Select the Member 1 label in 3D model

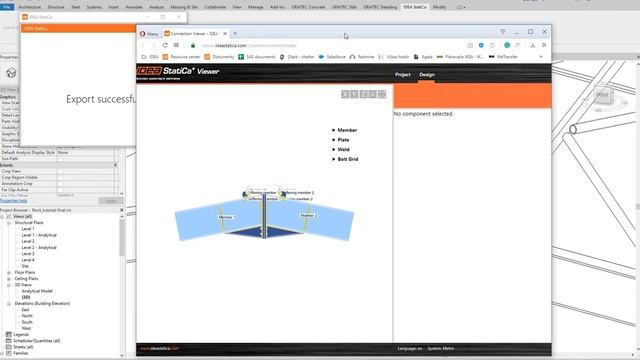coord(227,217)
